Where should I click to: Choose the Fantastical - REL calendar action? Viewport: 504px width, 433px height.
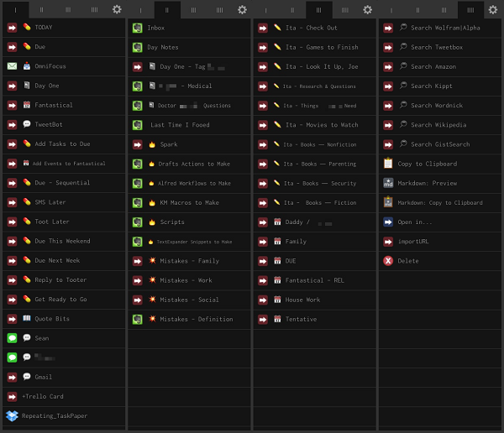[x=315, y=280]
